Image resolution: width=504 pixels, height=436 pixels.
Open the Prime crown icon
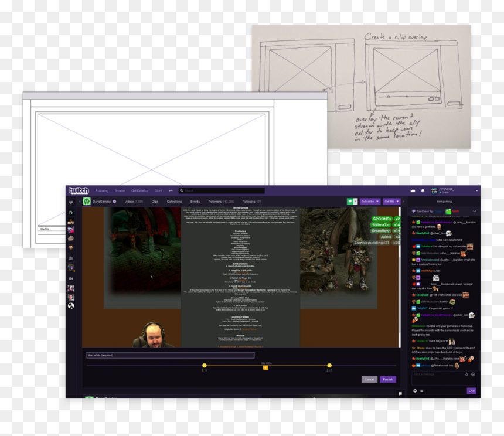click(413, 191)
